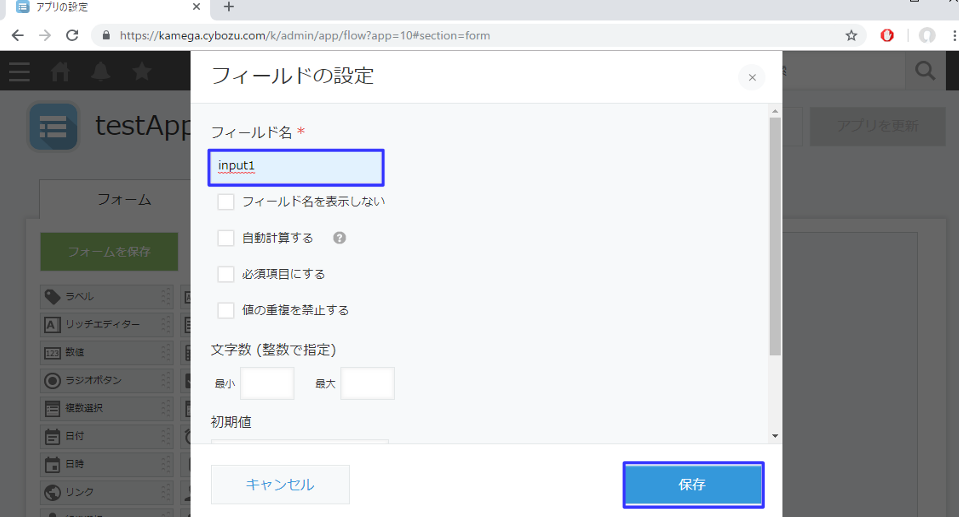
Task: Click the dialog vertical scrollbar thumb
Action: click(x=775, y=236)
